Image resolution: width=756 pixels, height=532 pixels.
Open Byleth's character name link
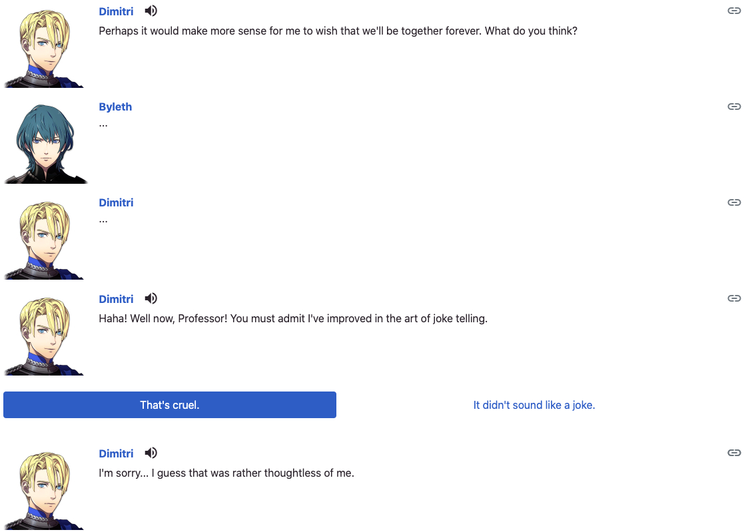pos(115,107)
